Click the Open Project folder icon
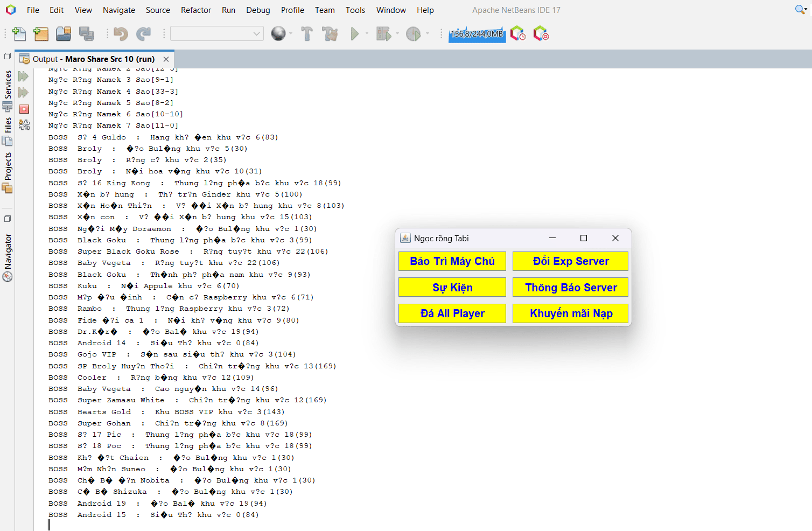Image resolution: width=812 pixels, height=531 pixels. tap(64, 34)
